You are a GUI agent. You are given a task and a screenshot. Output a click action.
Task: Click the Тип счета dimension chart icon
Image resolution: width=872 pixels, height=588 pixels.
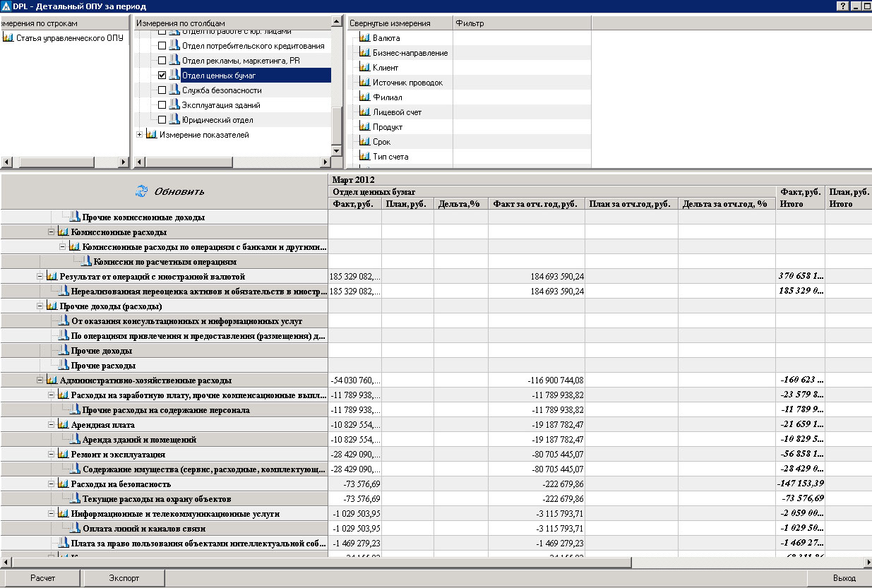point(364,157)
